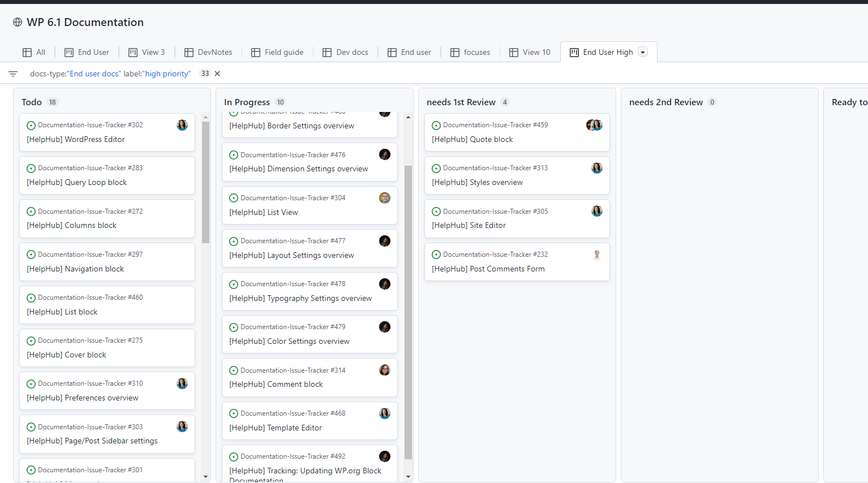The height and width of the screenshot is (483, 868).
Task: Open [HelpHub] Border Settings overview issue
Action: [292, 126]
